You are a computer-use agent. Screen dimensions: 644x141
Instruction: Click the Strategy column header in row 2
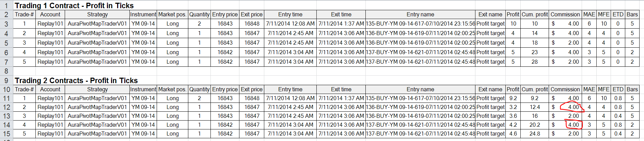[97, 14]
